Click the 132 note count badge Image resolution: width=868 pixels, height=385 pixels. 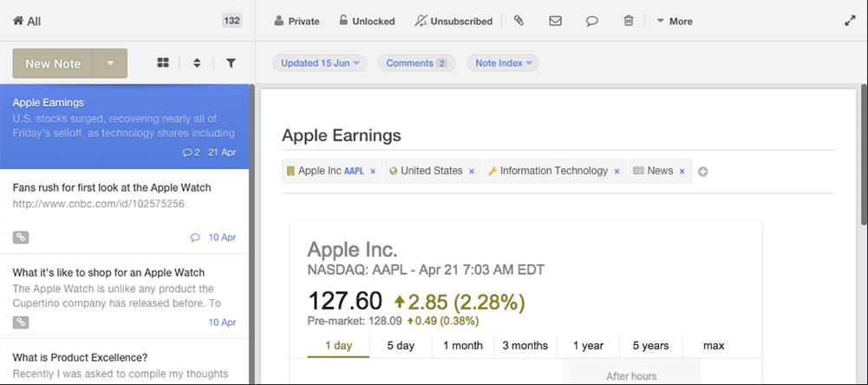click(232, 21)
